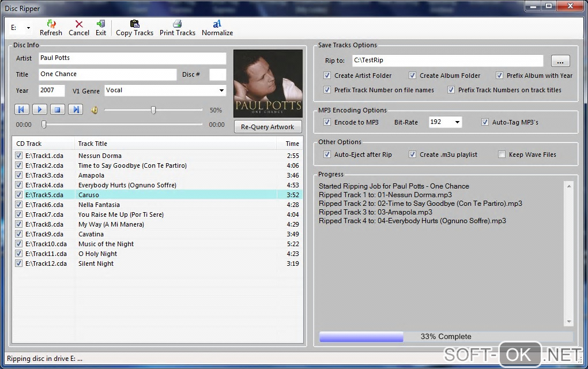
Task: Click the Print Tracks printer icon
Action: [178, 24]
